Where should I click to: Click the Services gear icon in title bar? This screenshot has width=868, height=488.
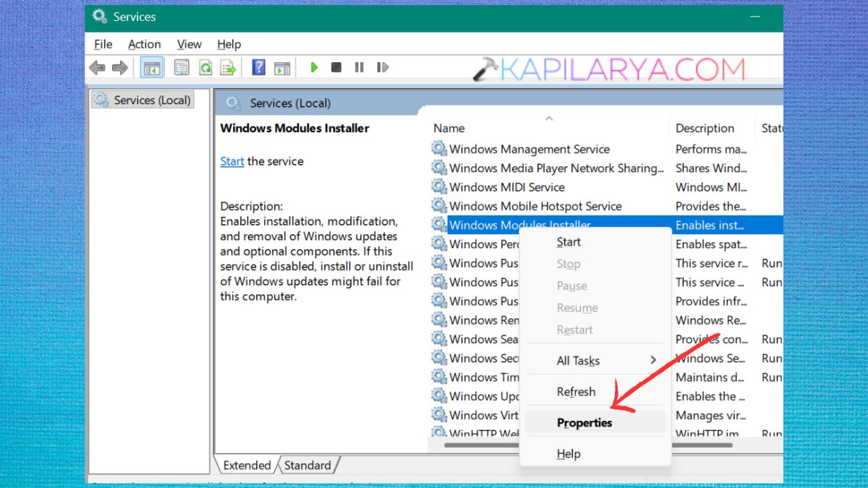(99, 16)
